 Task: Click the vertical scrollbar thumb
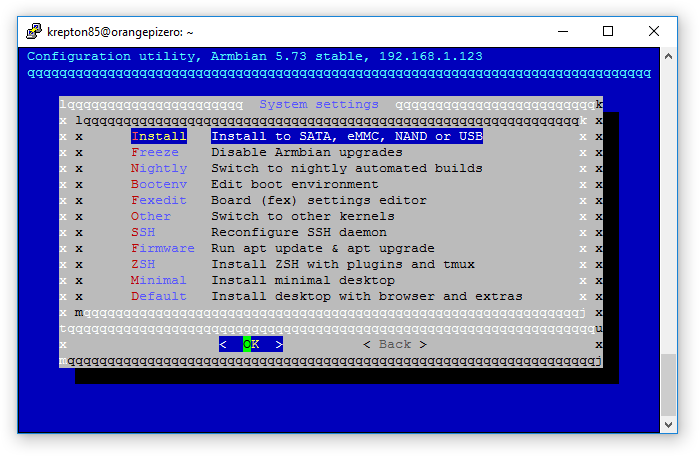668,385
